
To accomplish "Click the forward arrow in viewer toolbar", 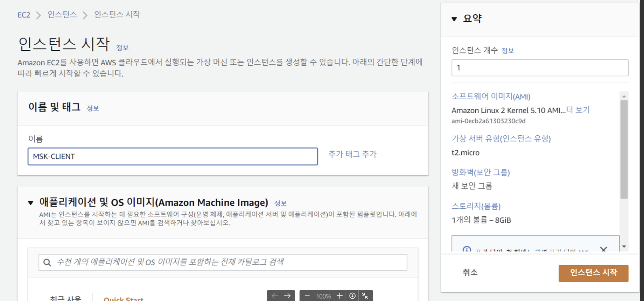I will pyautogui.click(x=287, y=296).
